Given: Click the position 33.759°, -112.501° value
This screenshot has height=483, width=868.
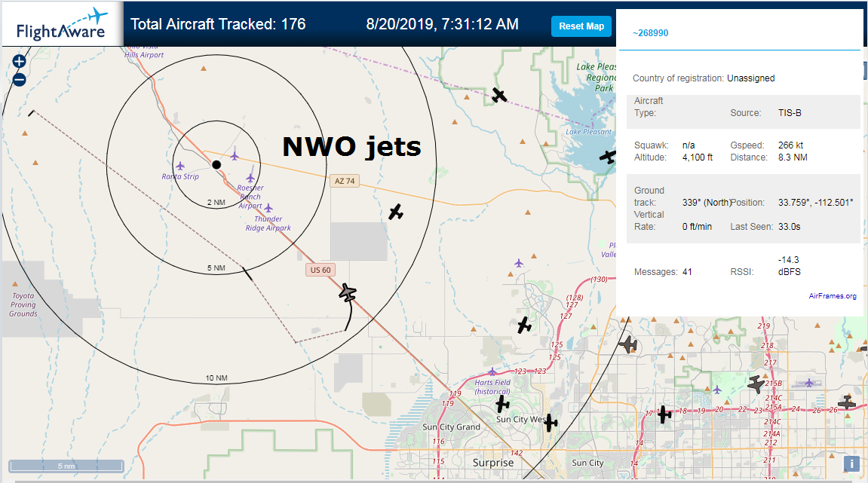Looking at the screenshot, I should click(815, 203).
